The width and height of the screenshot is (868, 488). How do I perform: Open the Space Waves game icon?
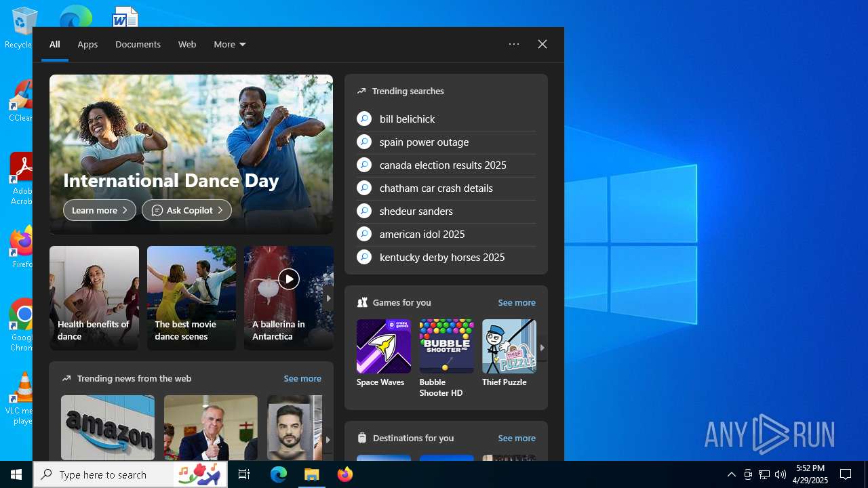384,346
